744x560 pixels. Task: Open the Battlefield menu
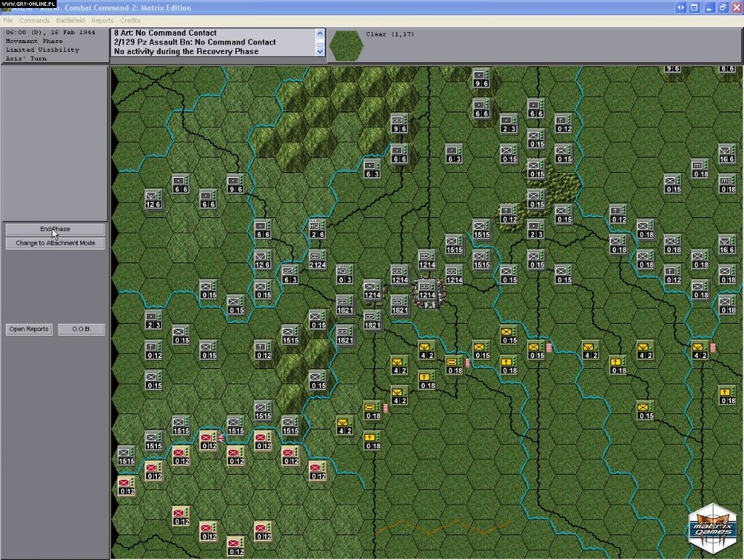tap(70, 20)
